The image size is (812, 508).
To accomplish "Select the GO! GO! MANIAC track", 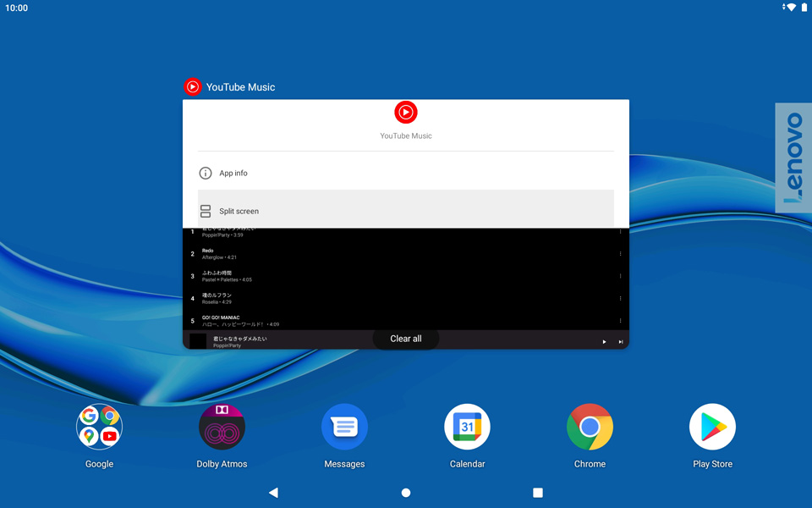I will (405, 320).
